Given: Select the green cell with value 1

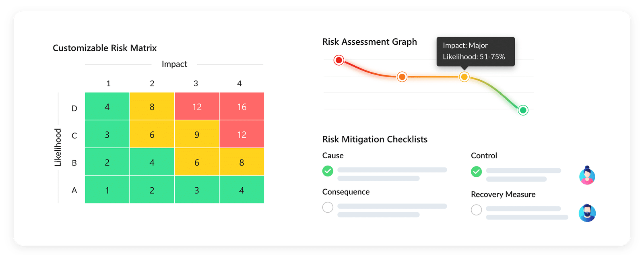Looking at the screenshot, I should pos(107,190).
